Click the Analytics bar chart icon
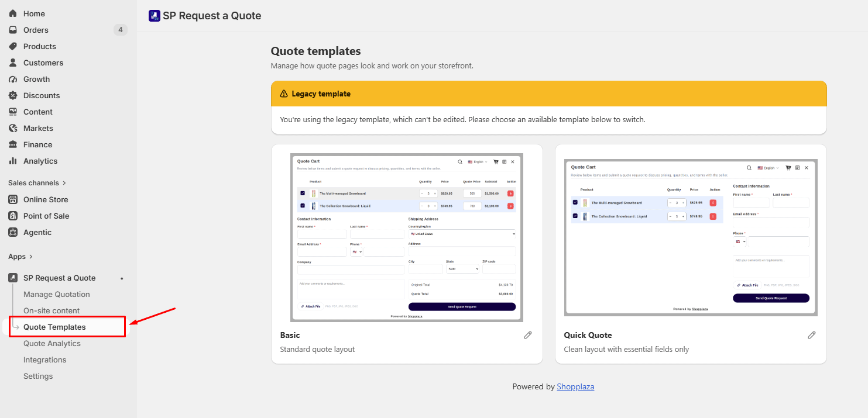868x418 pixels. (13, 161)
